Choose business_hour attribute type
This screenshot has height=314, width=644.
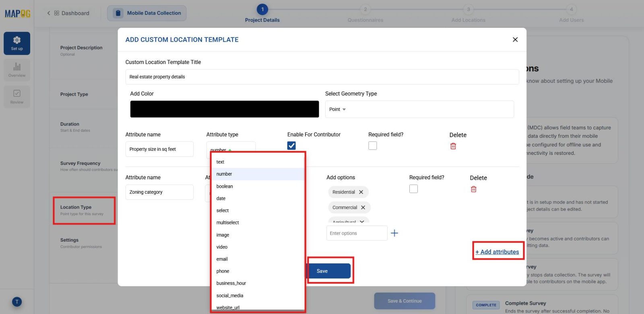pos(258,283)
